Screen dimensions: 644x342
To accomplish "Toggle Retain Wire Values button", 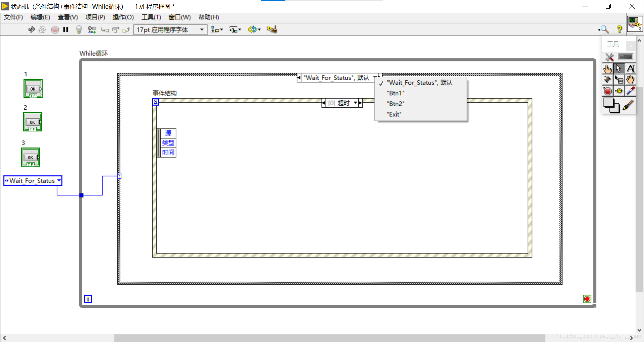I will pyautogui.click(x=92, y=30).
